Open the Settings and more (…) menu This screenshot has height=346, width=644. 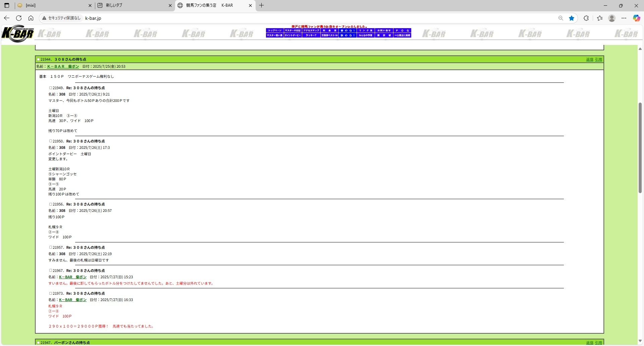click(x=624, y=18)
